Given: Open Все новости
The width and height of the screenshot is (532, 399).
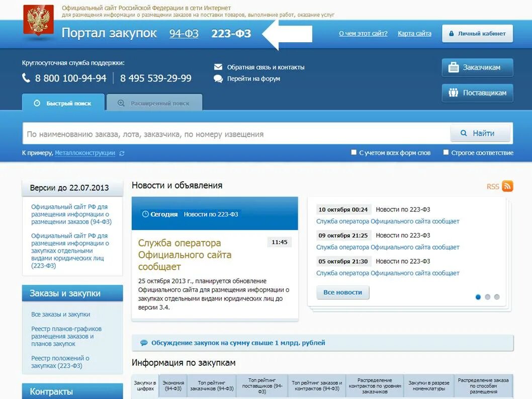Looking at the screenshot, I should pyautogui.click(x=342, y=292).
